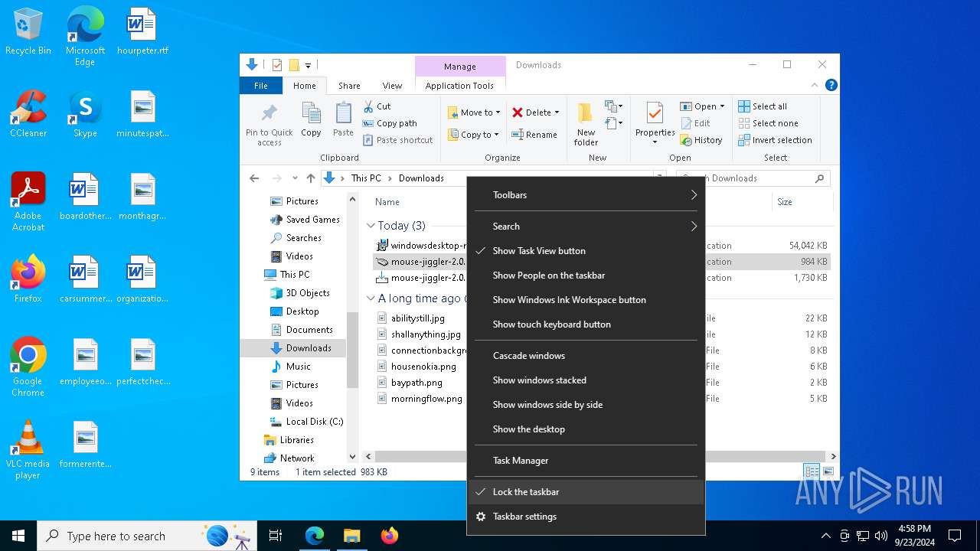980x551 pixels.
Task: Sort the file list by the Name column
Action: 387,202
